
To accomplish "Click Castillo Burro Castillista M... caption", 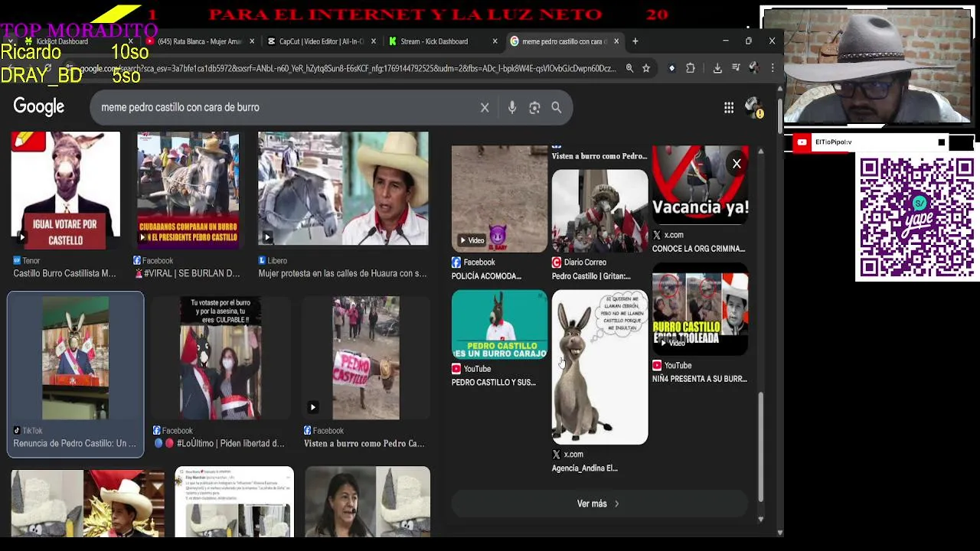I will click(x=64, y=273).
